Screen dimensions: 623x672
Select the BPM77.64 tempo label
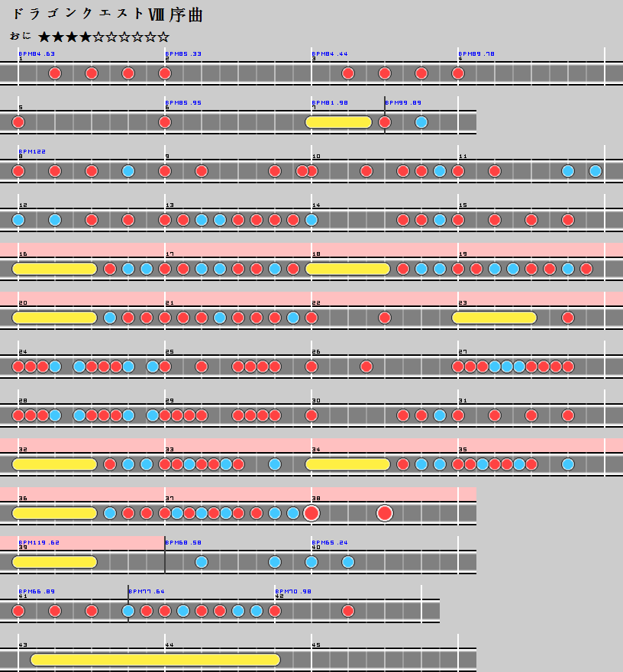(147, 591)
